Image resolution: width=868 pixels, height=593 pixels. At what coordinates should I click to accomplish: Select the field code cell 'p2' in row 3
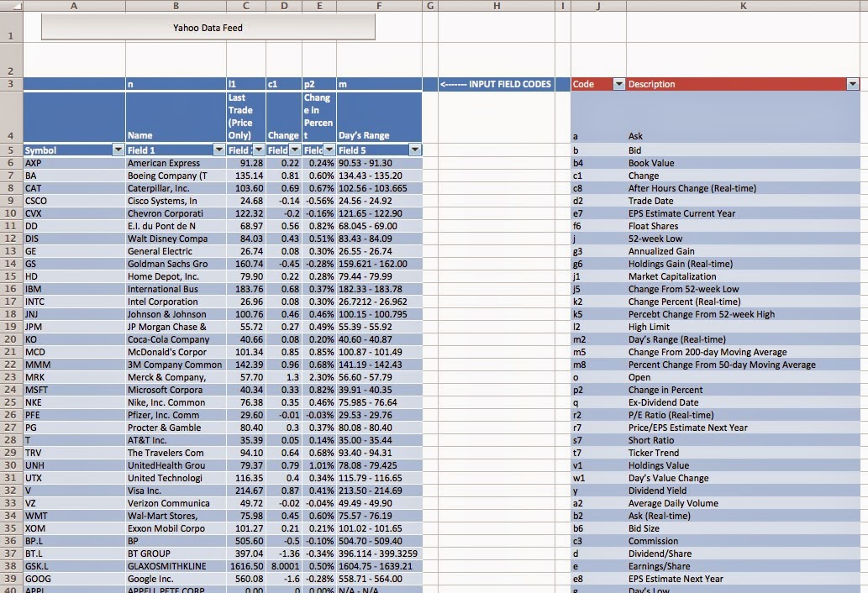tap(318, 84)
